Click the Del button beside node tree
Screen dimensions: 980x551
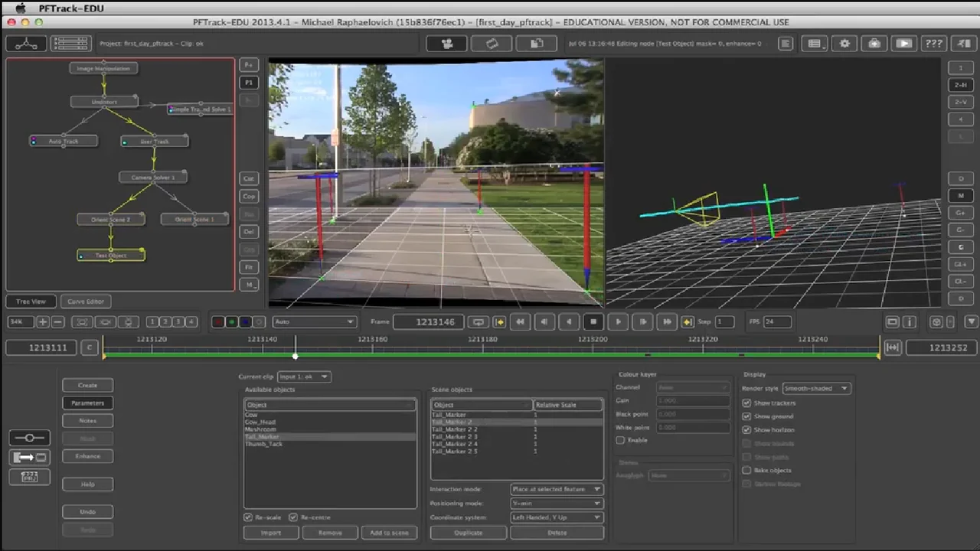pyautogui.click(x=249, y=231)
